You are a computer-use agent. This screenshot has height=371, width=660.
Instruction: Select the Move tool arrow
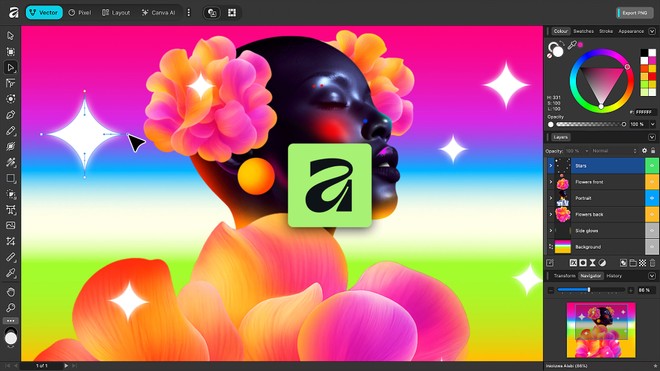tap(11, 36)
